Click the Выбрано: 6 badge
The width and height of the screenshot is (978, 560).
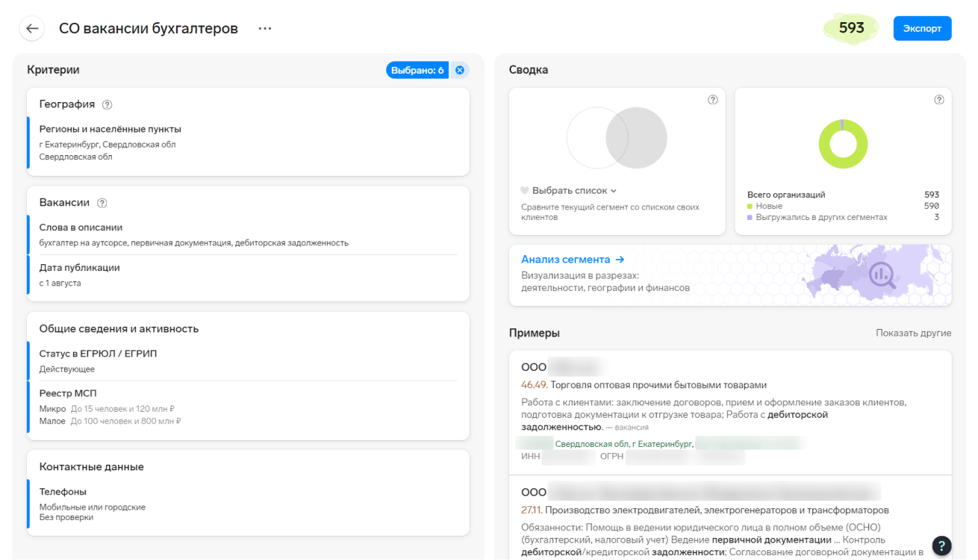[x=417, y=70]
